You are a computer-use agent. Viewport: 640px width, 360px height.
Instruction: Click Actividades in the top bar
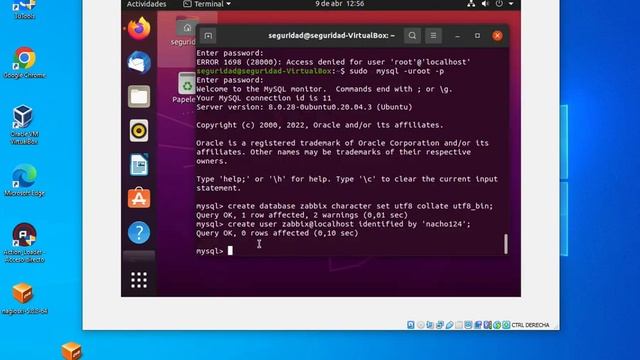(146, 4)
